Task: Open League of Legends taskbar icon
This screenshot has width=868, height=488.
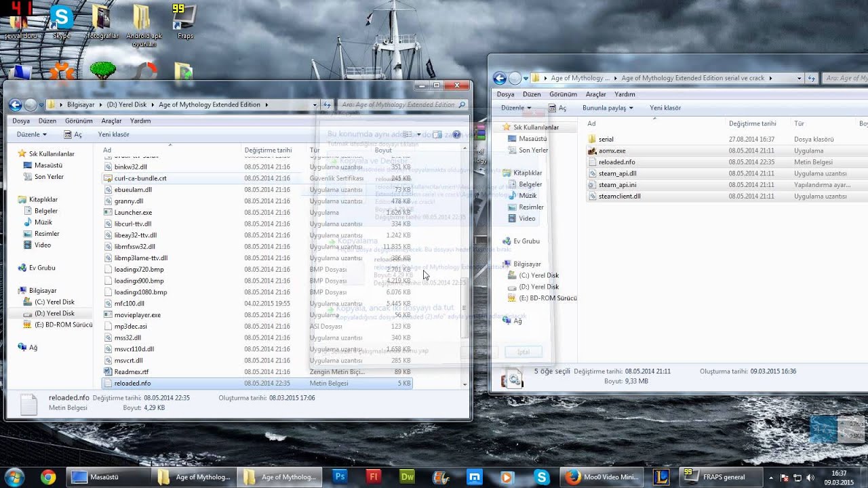Action: tap(663, 477)
